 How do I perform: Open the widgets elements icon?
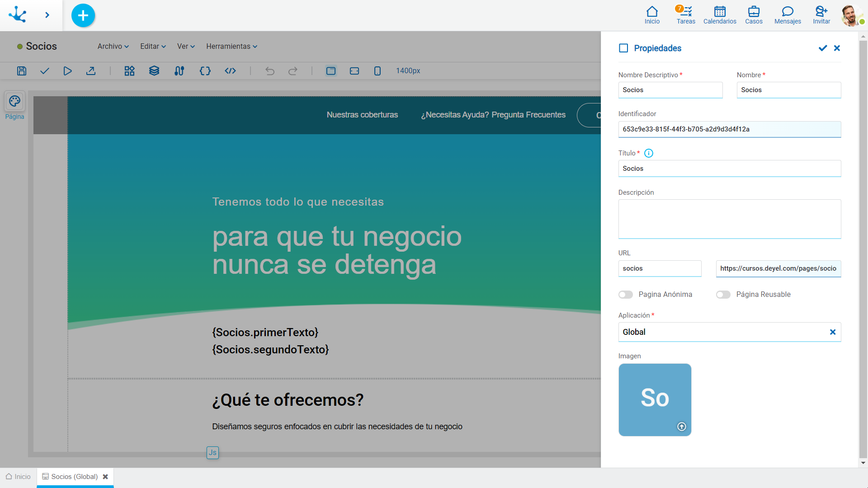click(130, 71)
